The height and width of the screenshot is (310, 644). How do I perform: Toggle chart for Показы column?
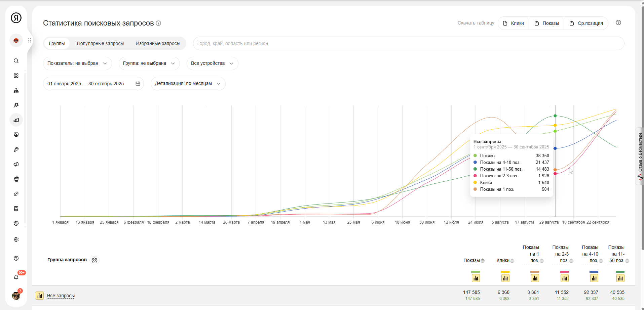point(476,278)
